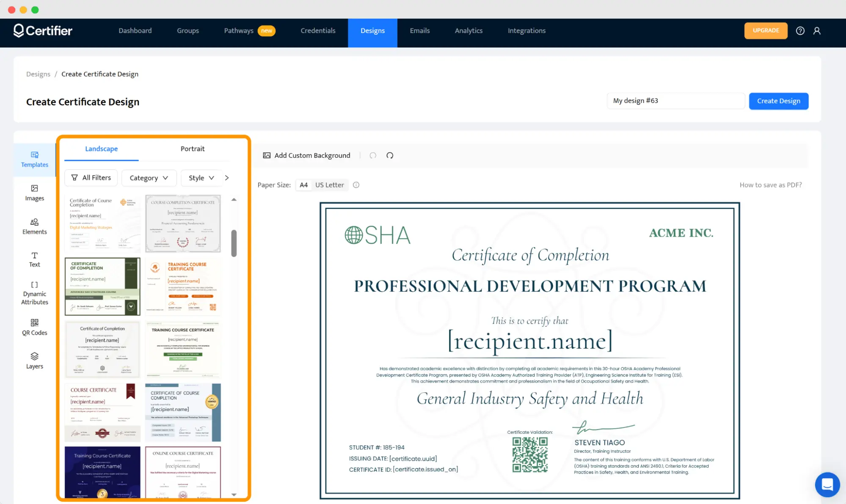Open Dynamic Attributes panel
The width and height of the screenshot is (846, 504).
[35, 293]
